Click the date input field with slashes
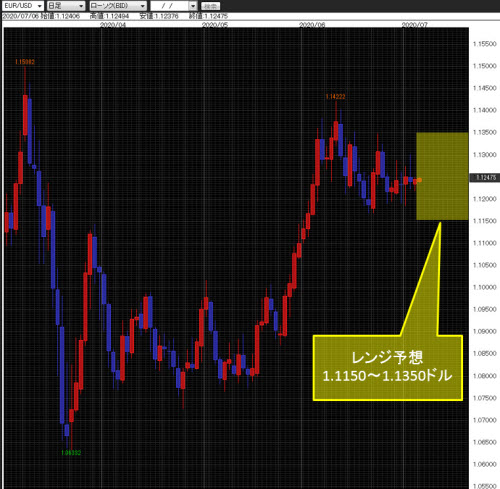 pos(170,6)
